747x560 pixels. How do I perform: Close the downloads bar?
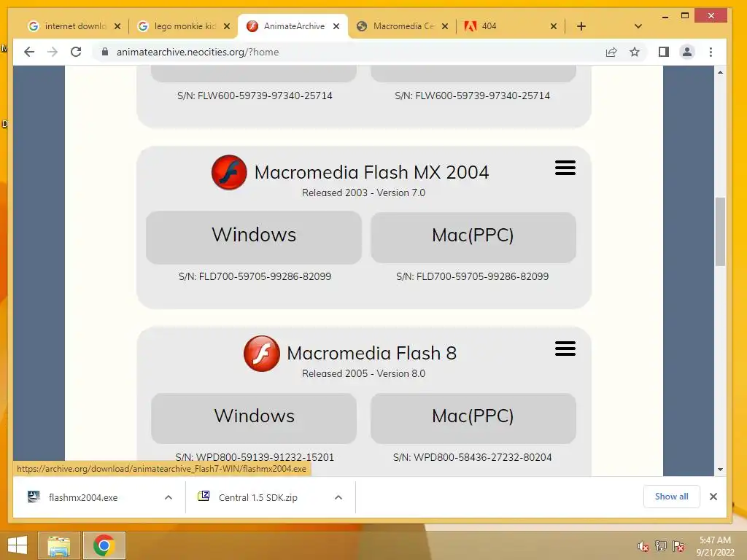713,497
